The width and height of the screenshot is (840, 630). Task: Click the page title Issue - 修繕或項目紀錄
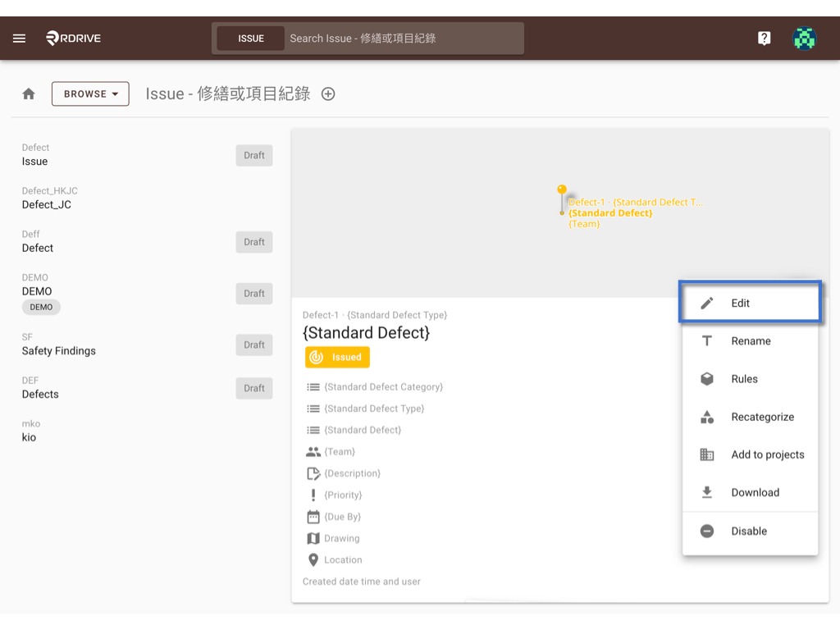coord(228,94)
